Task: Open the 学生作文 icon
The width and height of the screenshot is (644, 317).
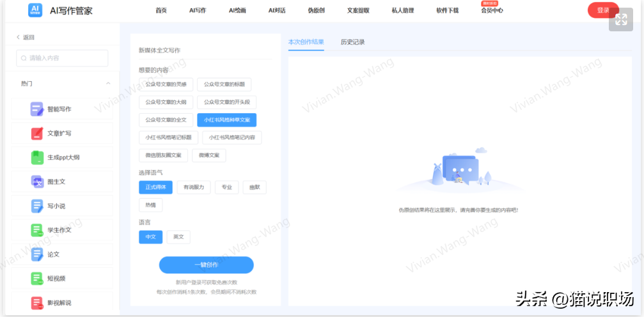Action: 37,230
